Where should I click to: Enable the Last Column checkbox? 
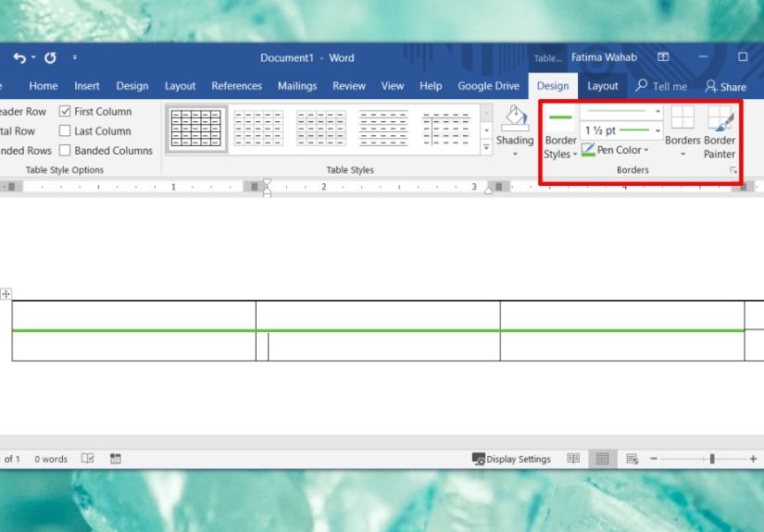(65, 131)
